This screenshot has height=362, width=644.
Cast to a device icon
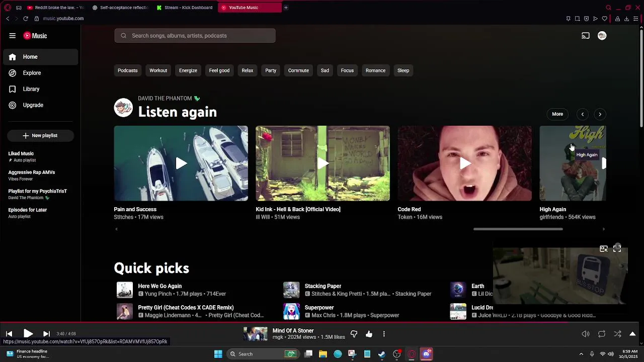pos(586,36)
